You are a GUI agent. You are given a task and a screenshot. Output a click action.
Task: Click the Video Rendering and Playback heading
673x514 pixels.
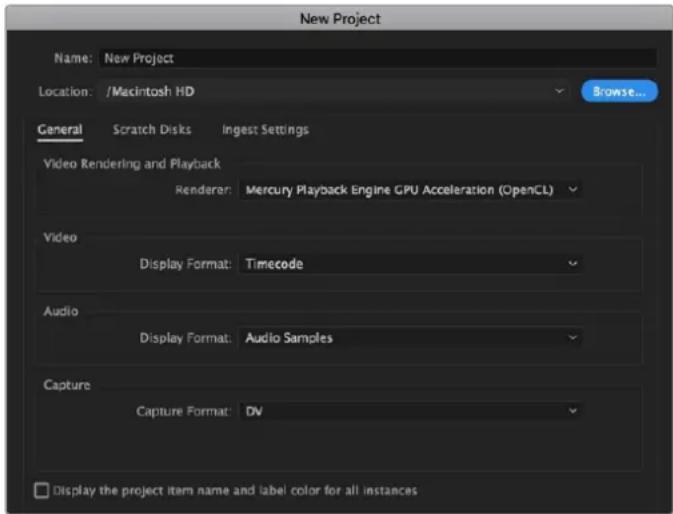132,163
